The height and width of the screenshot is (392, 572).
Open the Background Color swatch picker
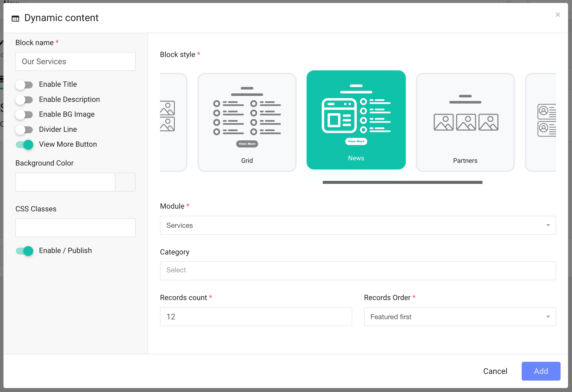125,182
